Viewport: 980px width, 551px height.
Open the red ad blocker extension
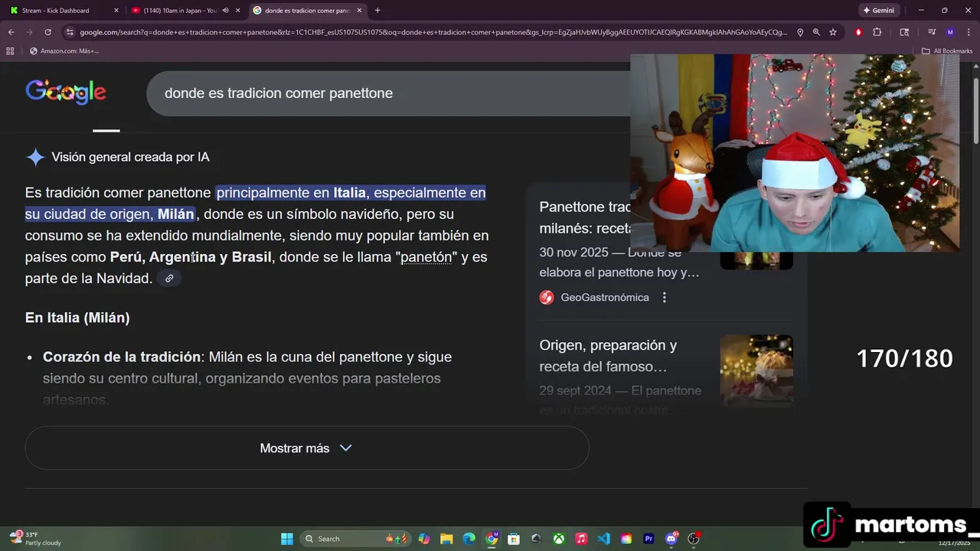click(858, 32)
